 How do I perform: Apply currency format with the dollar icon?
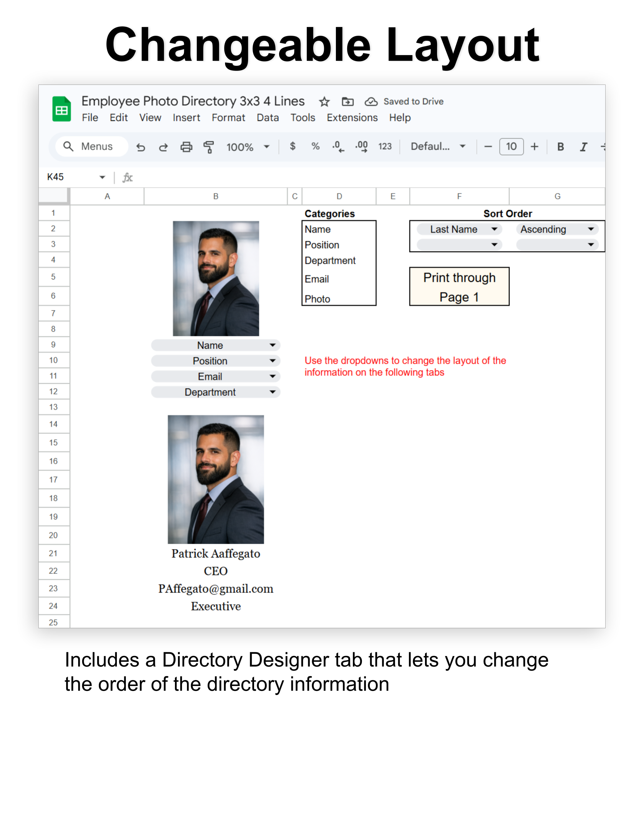pos(293,146)
